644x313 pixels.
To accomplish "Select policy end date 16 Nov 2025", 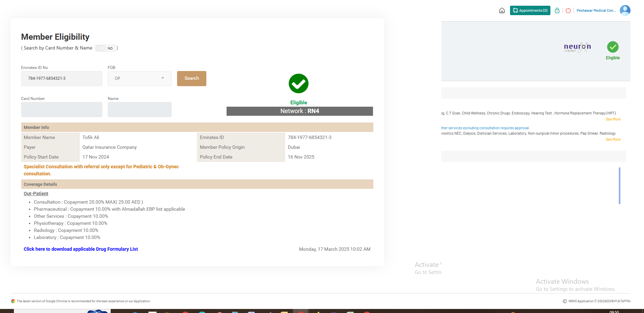I will pos(301,157).
